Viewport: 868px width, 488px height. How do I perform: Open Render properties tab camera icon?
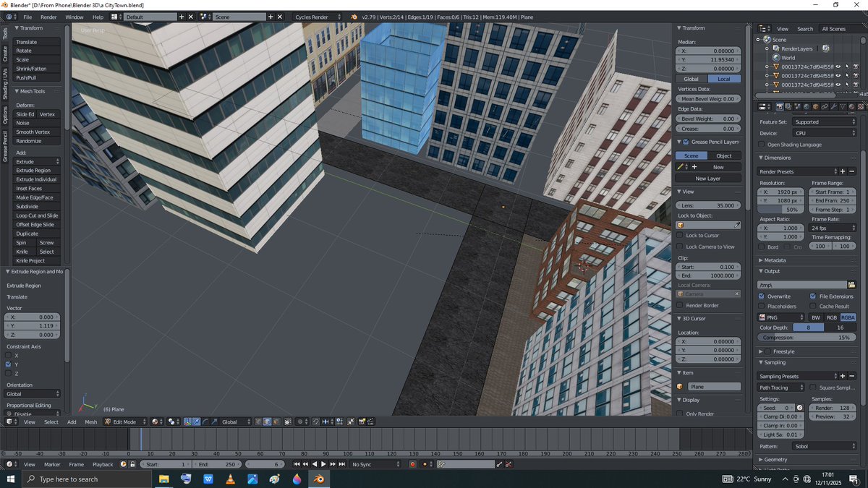780,107
